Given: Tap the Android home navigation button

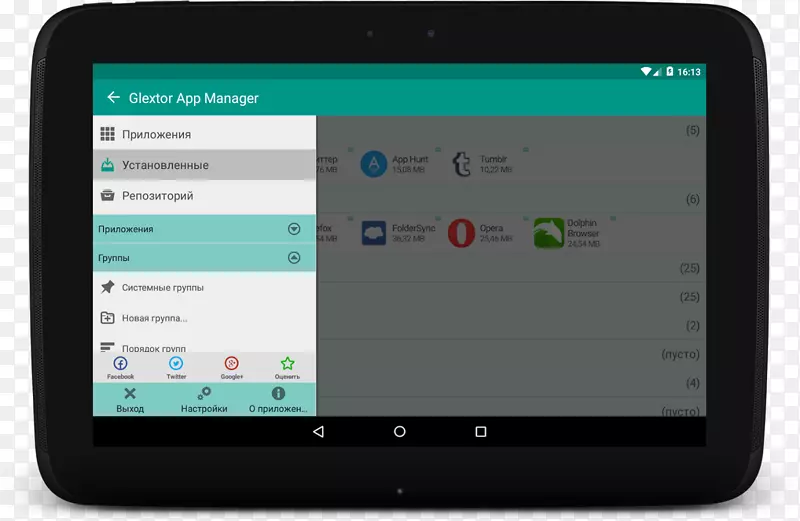Looking at the screenshot, I should click(399, 432).
